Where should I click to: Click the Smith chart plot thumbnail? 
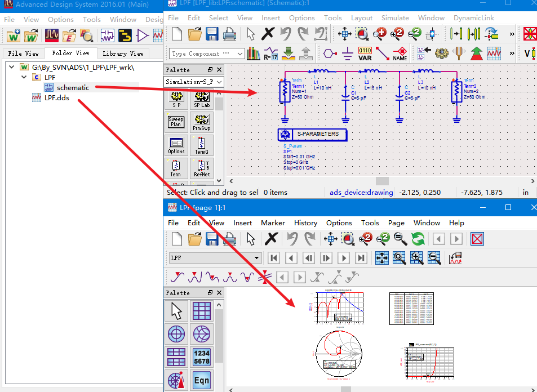[338, 354]
